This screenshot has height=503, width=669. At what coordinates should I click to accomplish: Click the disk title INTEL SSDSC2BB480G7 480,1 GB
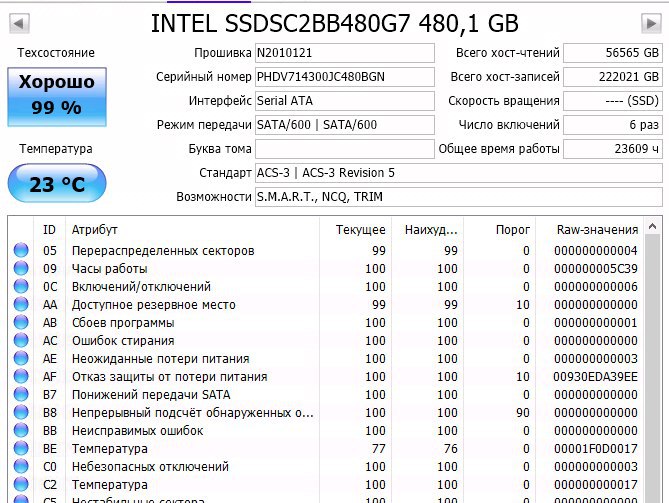pos(335,23)
